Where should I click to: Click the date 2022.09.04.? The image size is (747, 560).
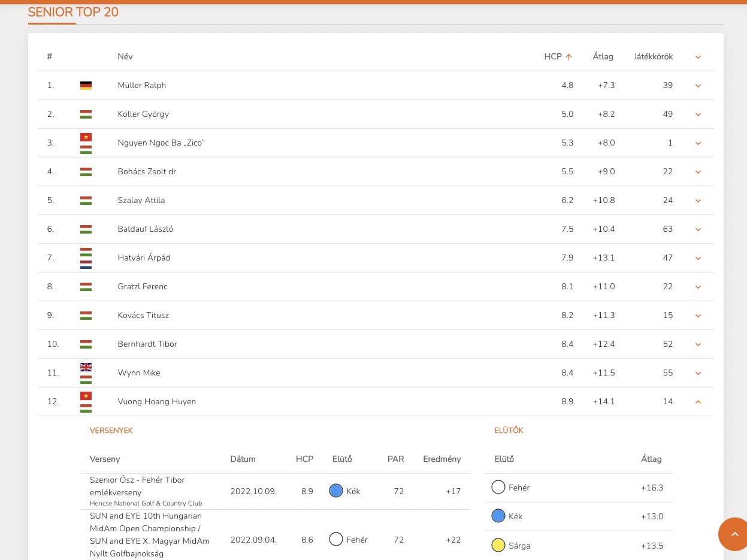[253, 540]
